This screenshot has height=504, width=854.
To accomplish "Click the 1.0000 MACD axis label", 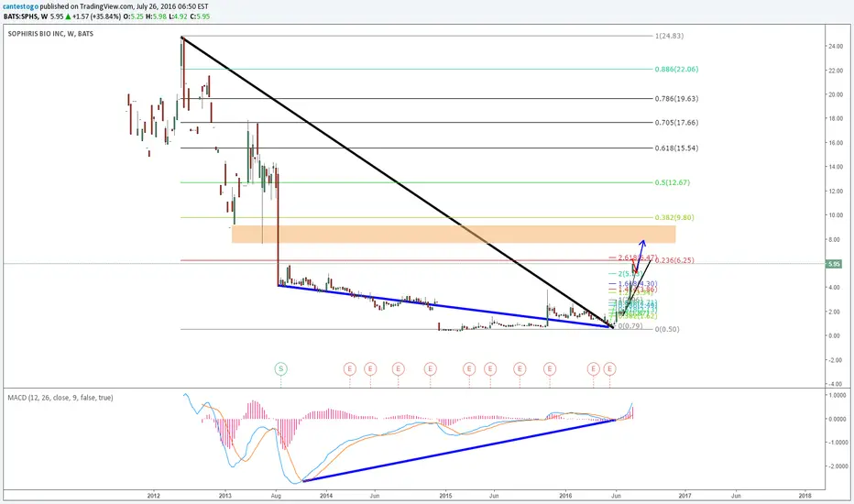I will pyautogui.click(x=838, y=394).
